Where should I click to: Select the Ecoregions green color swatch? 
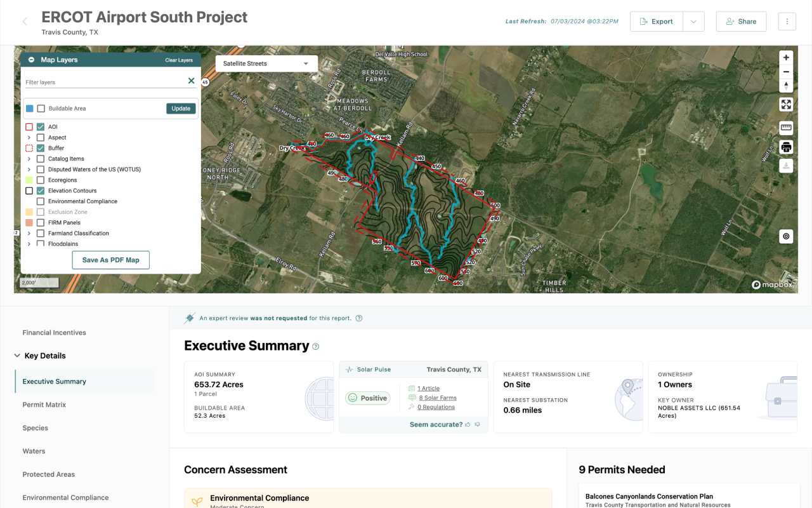pyautogui.click(x=29, y=180)
